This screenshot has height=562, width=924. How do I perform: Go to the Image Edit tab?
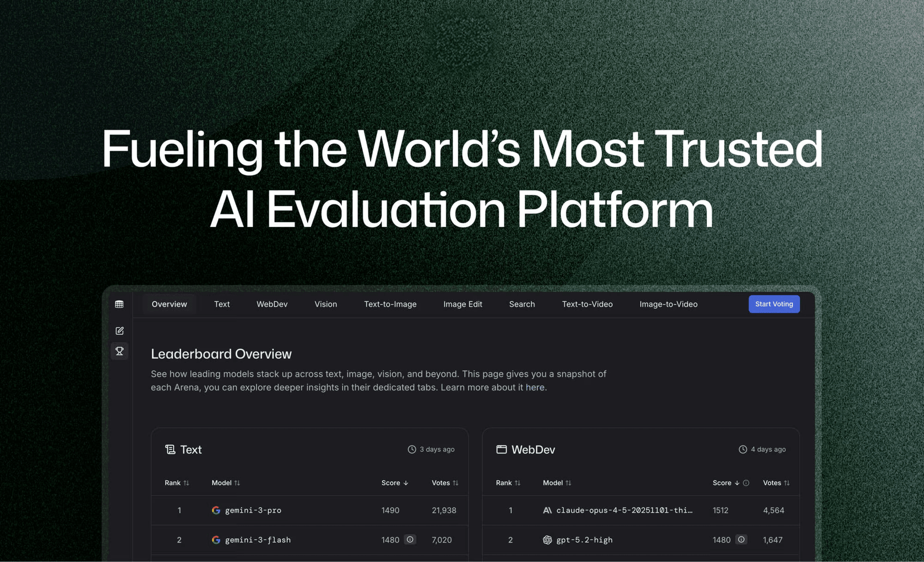click(463, 304)
